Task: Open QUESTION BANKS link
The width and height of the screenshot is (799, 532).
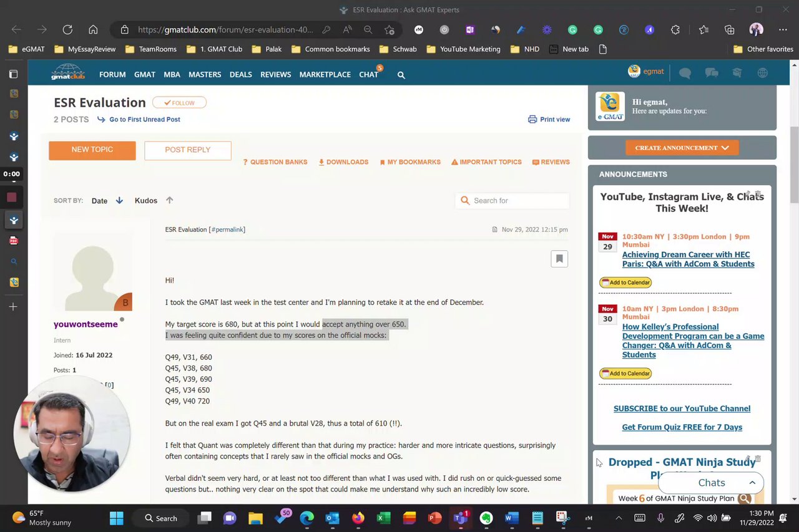Action: coord(275,162)
